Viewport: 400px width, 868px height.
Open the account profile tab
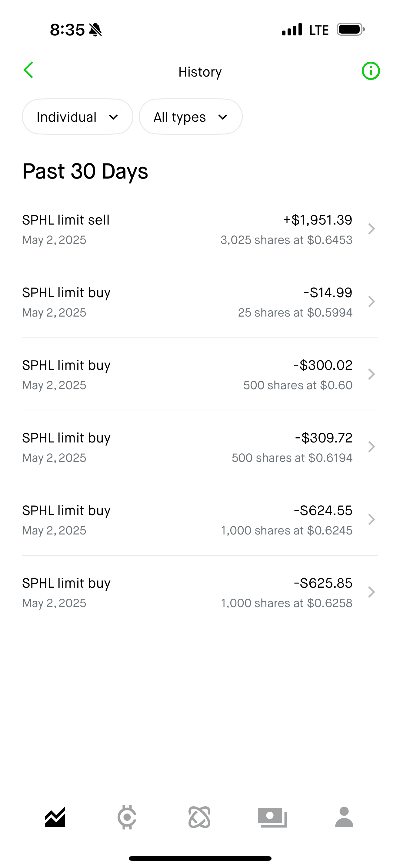pyautogui.click(x=344, y=817)
